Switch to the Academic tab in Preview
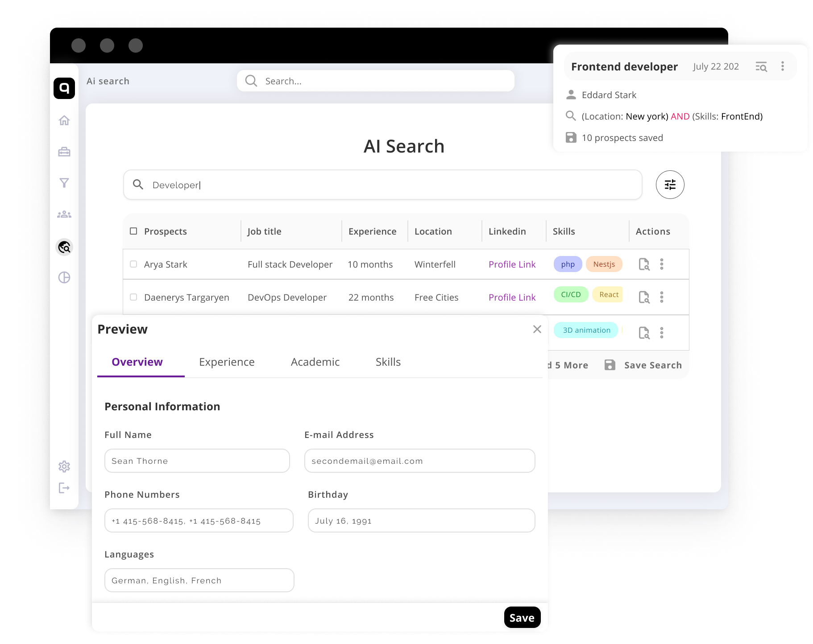Image resolution: width=813 pixels, height=644 pixels. click(315, 362)
